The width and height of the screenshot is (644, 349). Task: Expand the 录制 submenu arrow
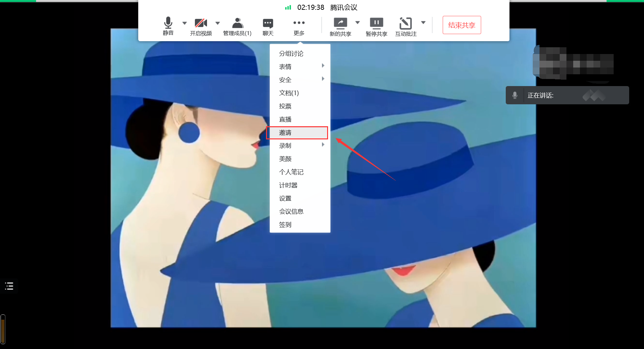click(x=323, y=144)
